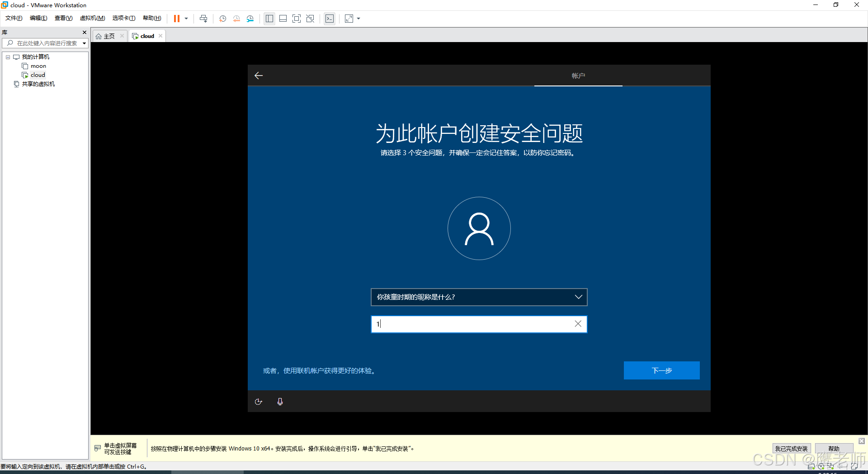
Task: Click the search magnifier icon in library
Action: pyautogui.click(x=10, y=43)
